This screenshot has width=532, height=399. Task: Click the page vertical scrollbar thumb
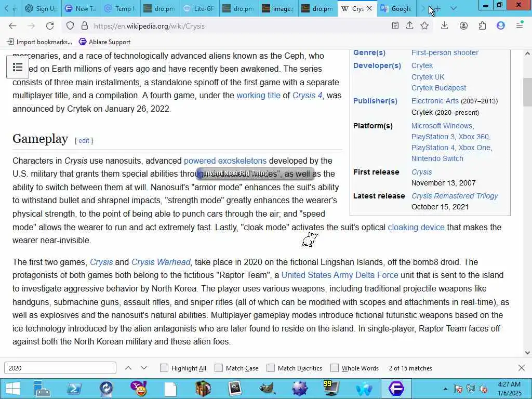(x=527, y=92)
